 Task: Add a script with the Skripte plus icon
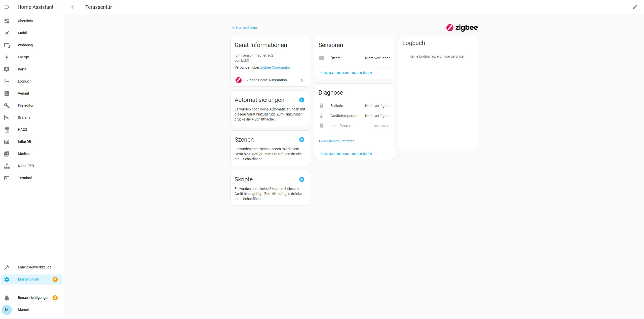(x=301, y=179)
